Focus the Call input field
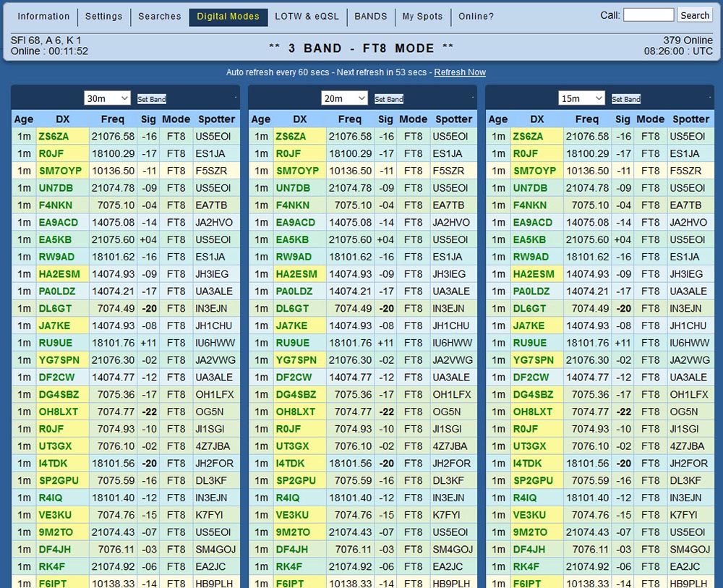 coord(649,14)
